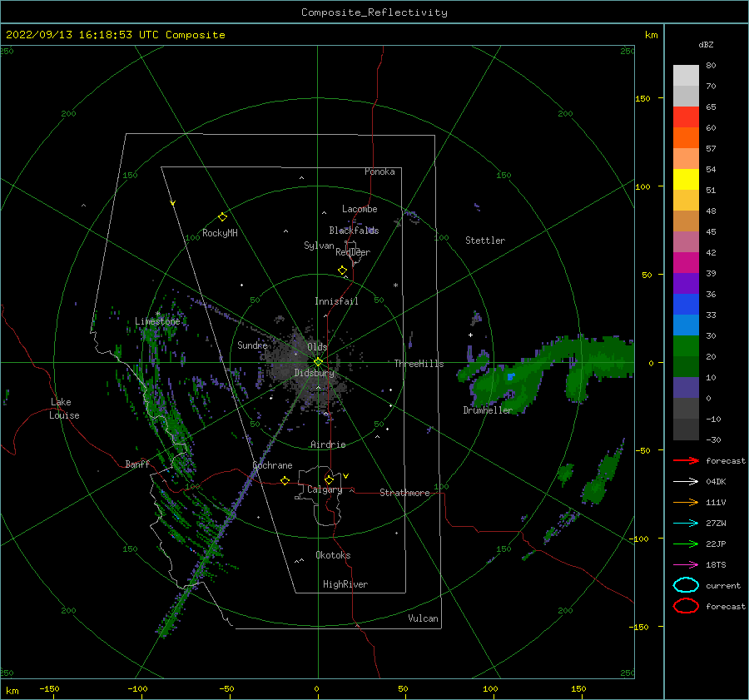Click the Composite_Reflectivity title

point(374,12)
